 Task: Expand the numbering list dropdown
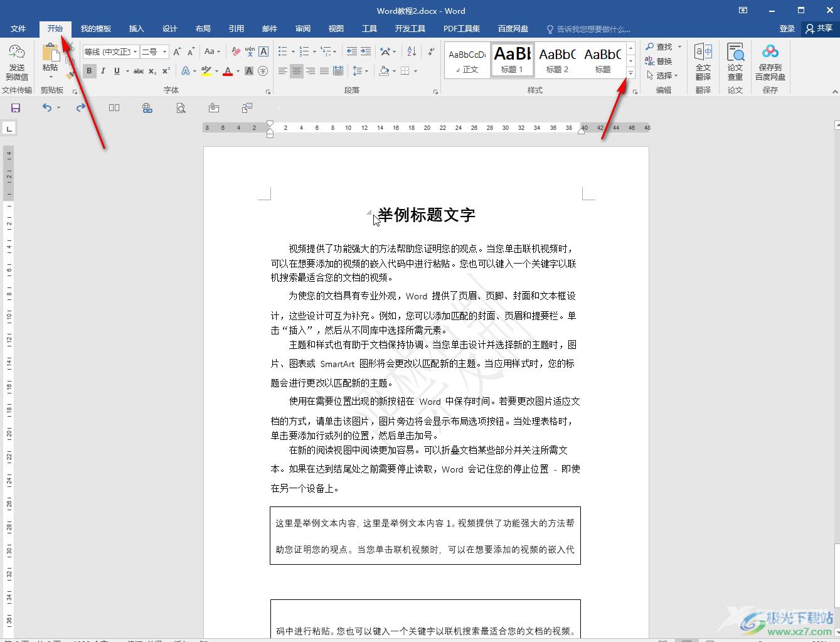click(315, 51)
